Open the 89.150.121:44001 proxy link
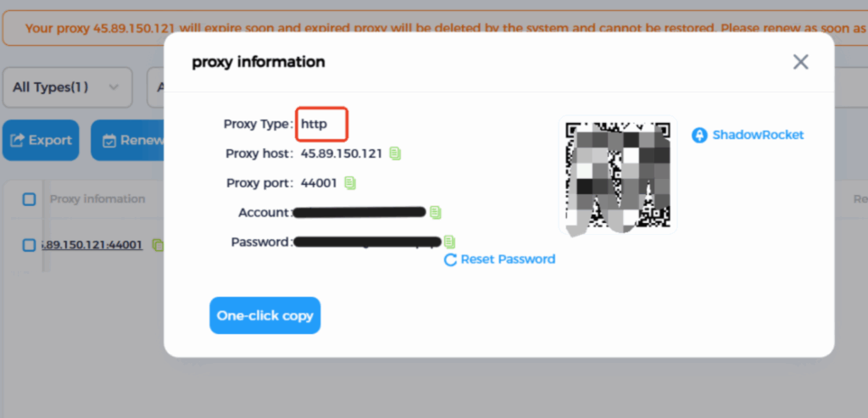 click(92, 245)
